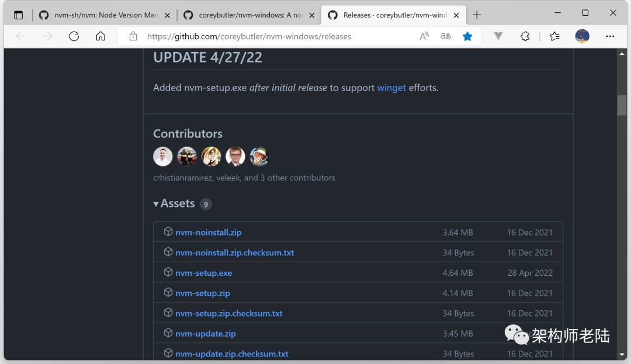View site security lock information

point(133,36)
